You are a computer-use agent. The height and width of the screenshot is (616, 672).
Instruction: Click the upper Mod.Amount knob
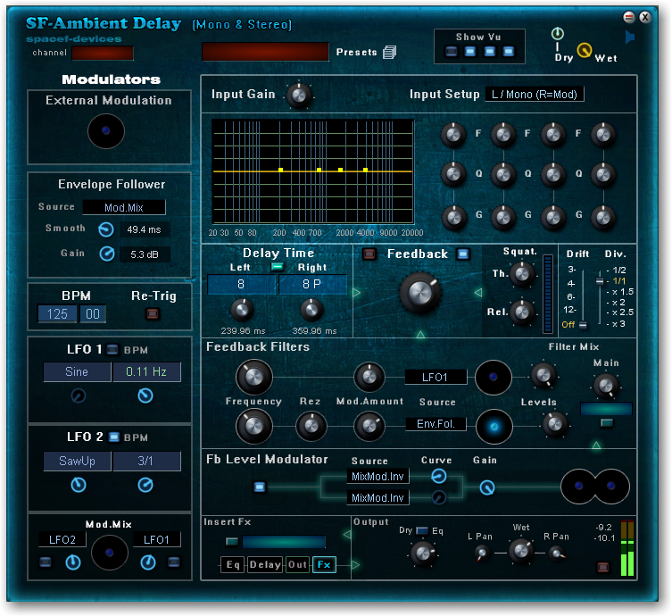point(369,378)
